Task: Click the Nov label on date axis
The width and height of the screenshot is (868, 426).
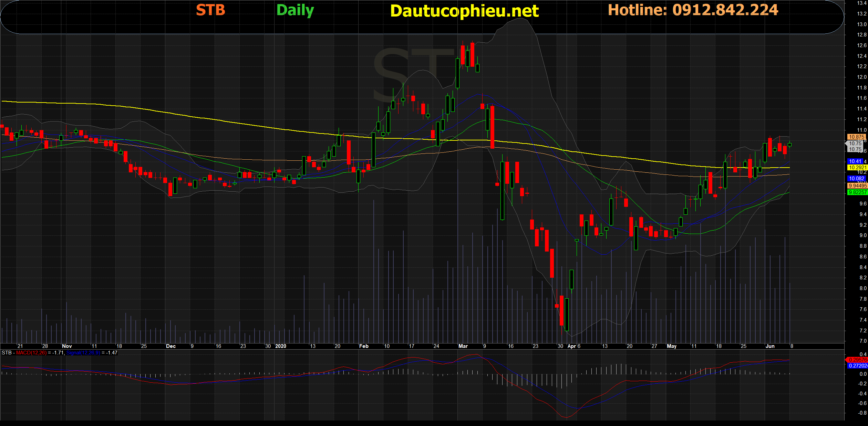Action: [x=67, y=346]
